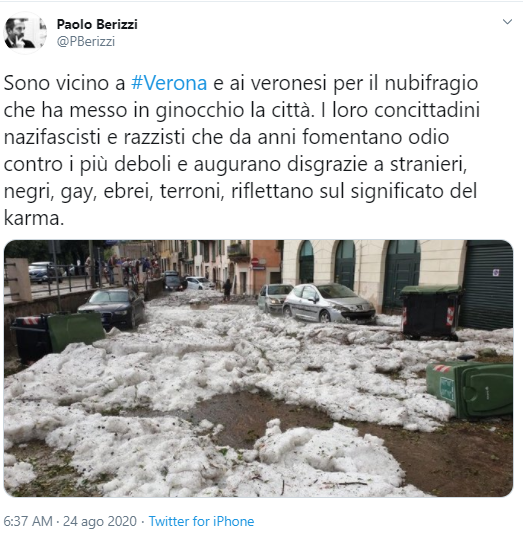Image resolution: width=523 pixels, height=540 pixels.
Task: Open the hailstorm street photo
Action: (x=258, y=368)
